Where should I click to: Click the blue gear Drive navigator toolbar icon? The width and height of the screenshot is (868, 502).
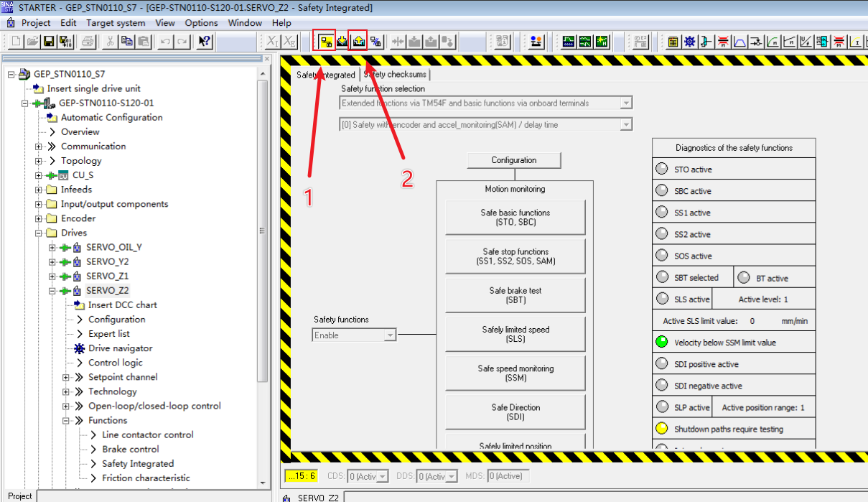tap(689, 42)
